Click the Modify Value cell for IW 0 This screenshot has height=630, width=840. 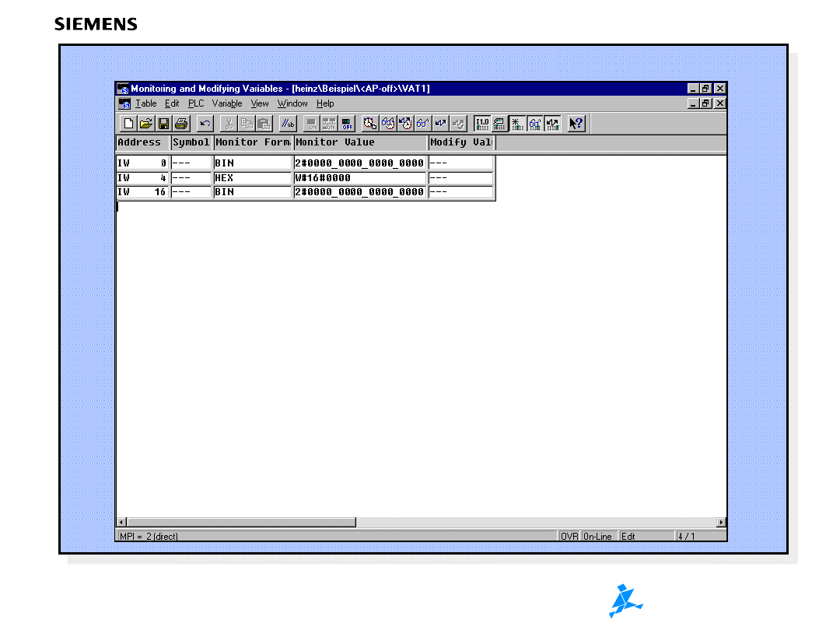460,163
